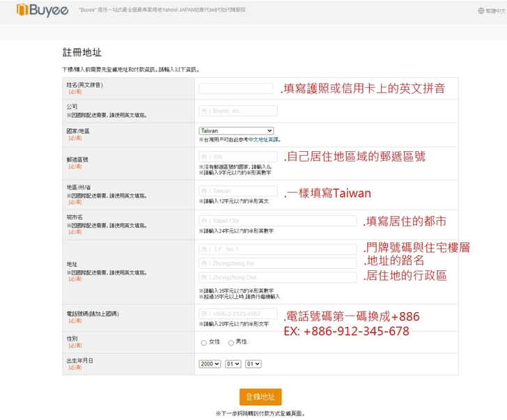Click the postal code (郵遞區號) field
Viewport: 507px width, 420px height.
(237, 157)
